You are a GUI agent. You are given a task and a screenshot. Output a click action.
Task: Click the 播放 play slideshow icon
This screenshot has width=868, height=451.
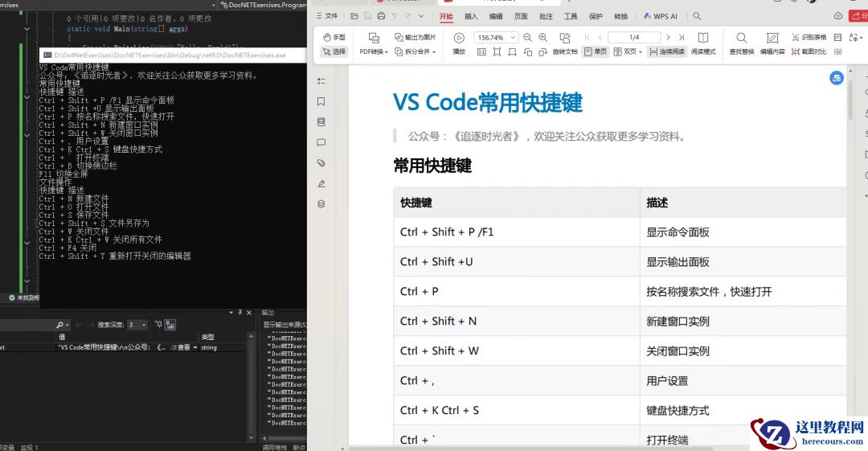(x=459, y=38)
